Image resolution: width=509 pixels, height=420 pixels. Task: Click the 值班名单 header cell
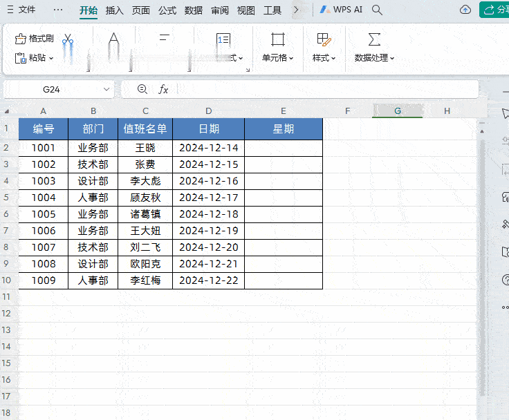click(145, 129)
